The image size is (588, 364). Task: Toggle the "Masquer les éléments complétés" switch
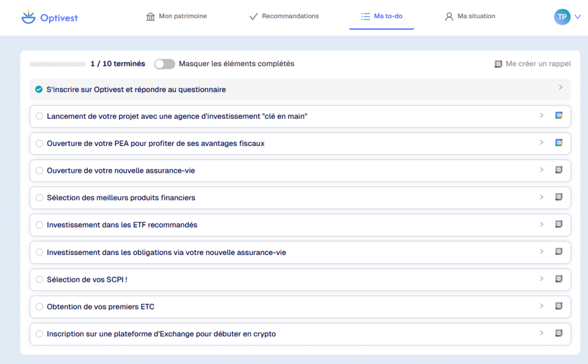(x=165, y=64)
